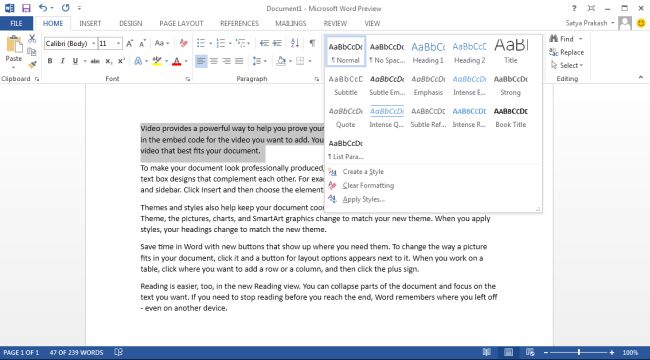Image resolution: width=650 pixels, height=360 pixels.
Task: Sort the selected text alphabetically
Action: point(295,43)
